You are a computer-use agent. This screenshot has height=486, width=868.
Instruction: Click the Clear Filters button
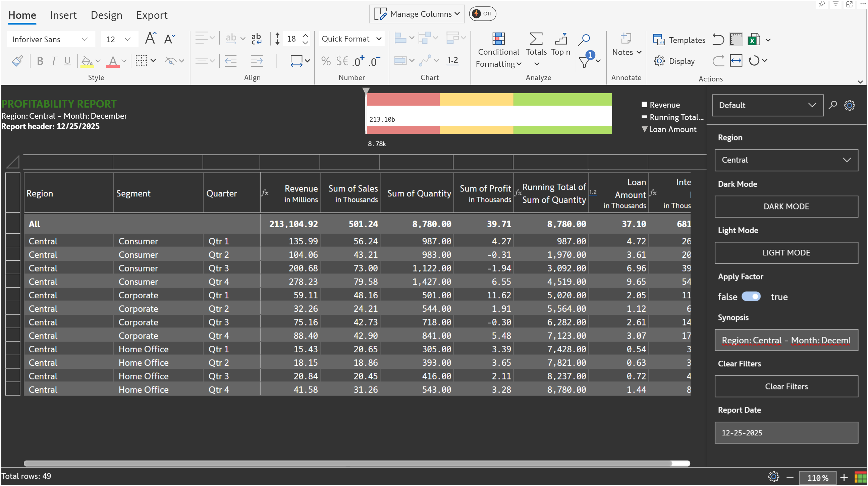tap(786, 386)
